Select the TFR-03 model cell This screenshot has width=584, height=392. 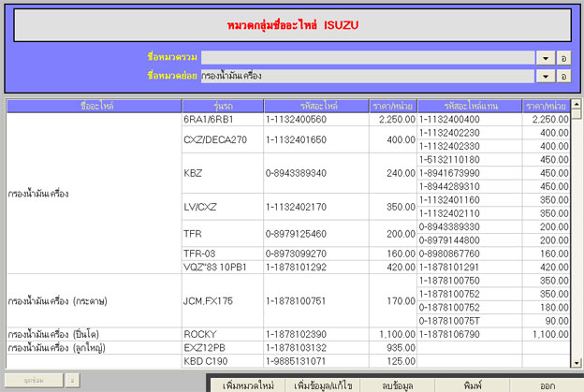click(x=223, y=254)
